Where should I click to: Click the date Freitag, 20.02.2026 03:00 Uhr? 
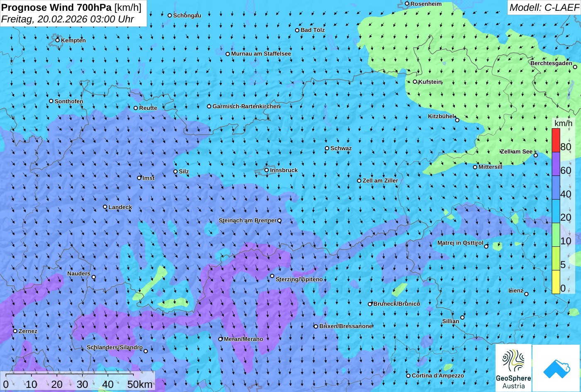tap(68, 19)
